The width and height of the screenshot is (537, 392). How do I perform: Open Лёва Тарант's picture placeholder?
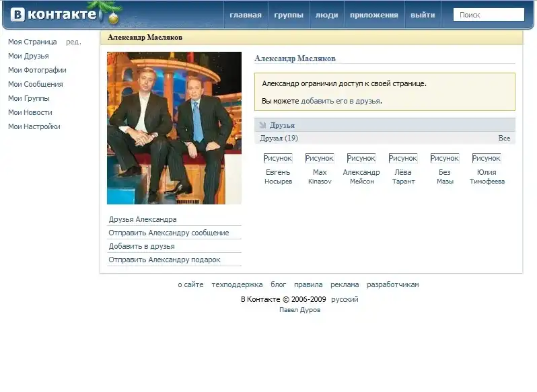pos(403,158)
